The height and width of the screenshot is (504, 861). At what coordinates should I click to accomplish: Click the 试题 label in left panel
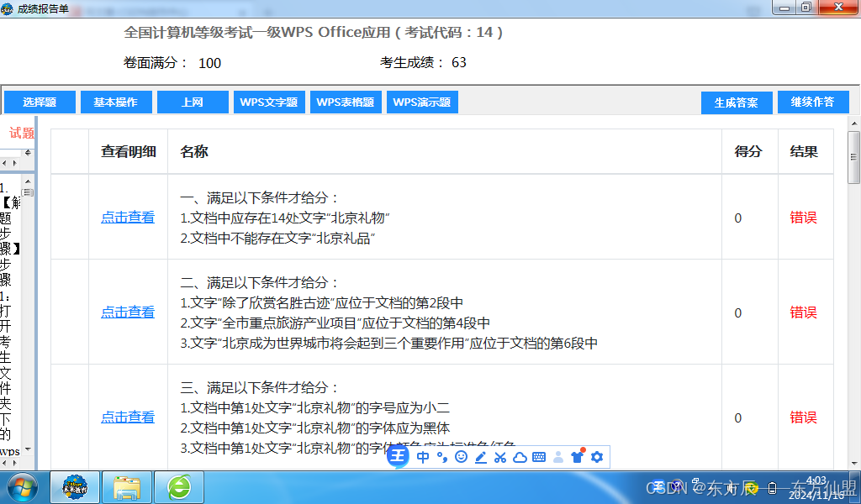click(x=21, y=133)
